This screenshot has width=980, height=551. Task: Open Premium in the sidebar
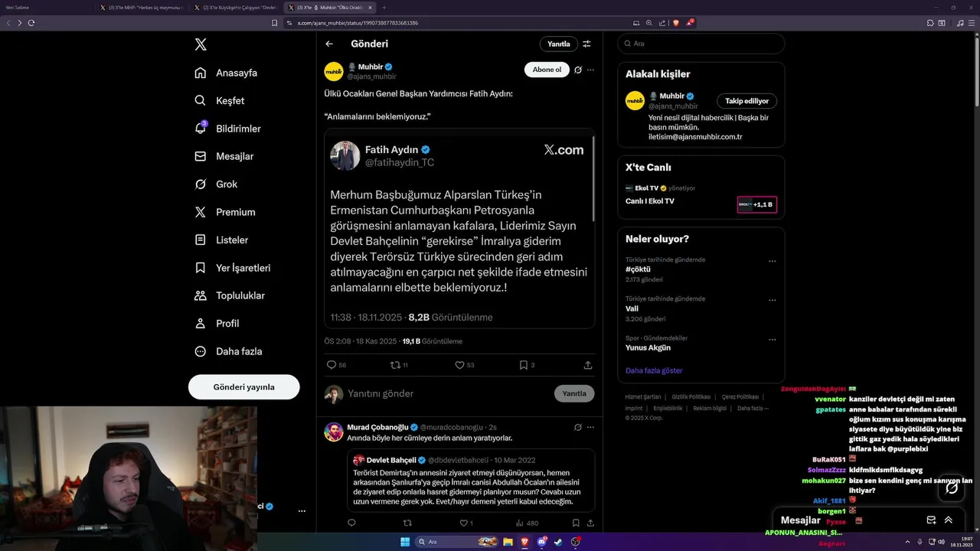click(224, 212)
